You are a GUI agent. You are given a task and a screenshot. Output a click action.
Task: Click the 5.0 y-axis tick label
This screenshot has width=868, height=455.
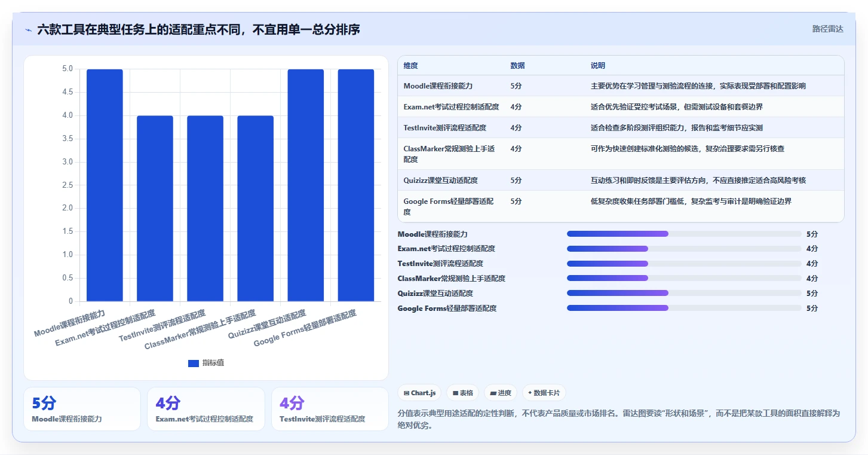coord(68,69)
